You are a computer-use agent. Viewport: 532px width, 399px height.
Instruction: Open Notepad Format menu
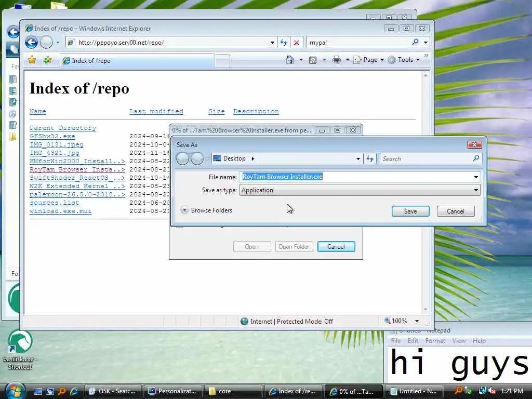coord(435,341)
